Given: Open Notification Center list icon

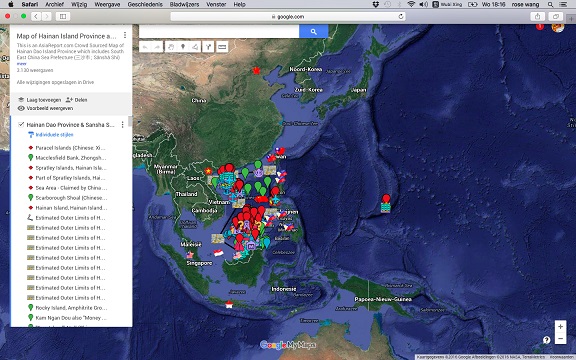Looking at the screenshot, I should click(563, 4).
